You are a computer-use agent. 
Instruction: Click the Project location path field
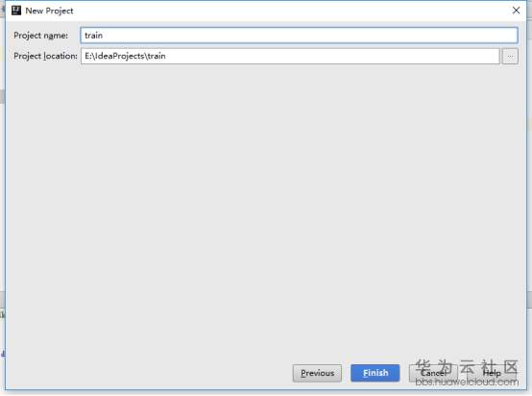(x=290, y=56)
